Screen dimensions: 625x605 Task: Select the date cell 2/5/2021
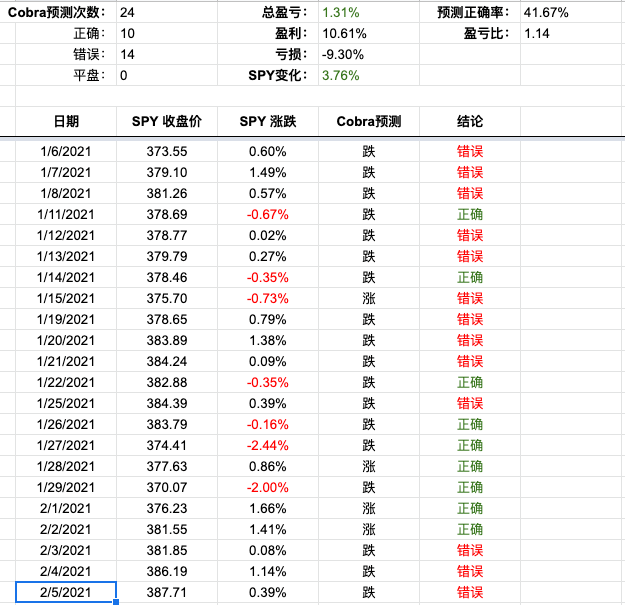tap(66, 592)
